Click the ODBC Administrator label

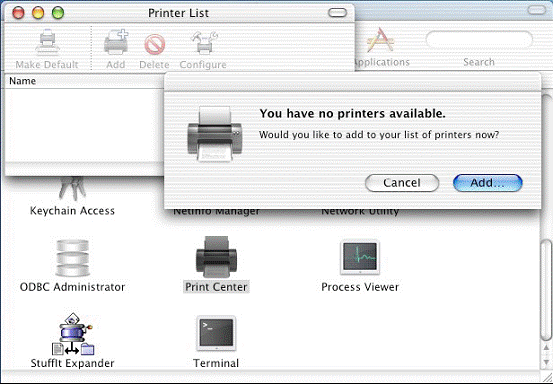coord(72,287)
